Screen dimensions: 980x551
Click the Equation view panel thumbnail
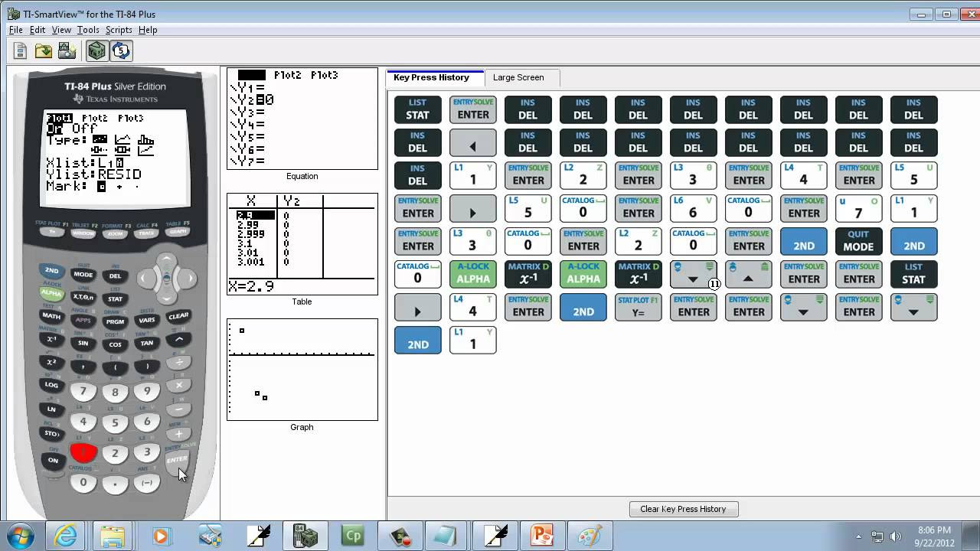pos(302,119)
